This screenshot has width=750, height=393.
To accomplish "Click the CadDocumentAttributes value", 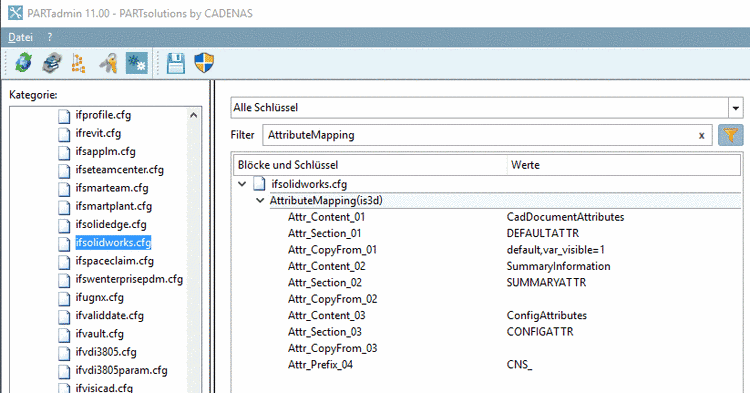I will coord(565,217).
